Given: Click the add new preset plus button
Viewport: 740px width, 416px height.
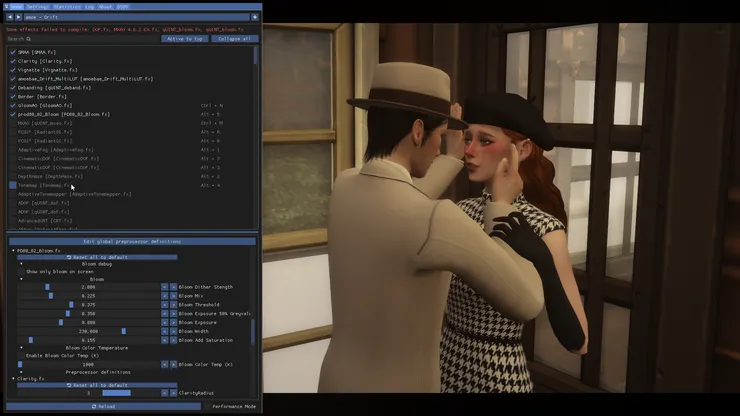Looking at the screenshot, I should 255,17.
